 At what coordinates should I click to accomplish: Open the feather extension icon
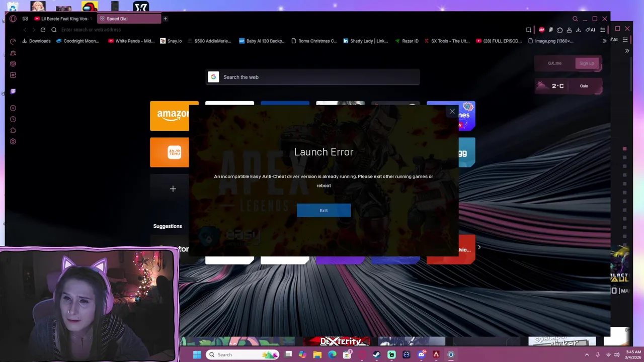(x=551, y=30)
